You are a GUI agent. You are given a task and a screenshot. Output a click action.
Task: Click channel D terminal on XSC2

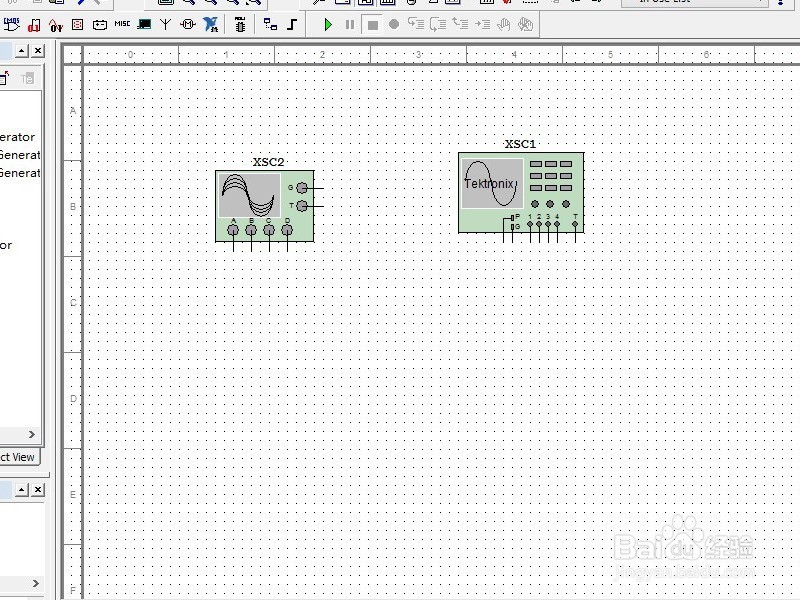point(287,230)
